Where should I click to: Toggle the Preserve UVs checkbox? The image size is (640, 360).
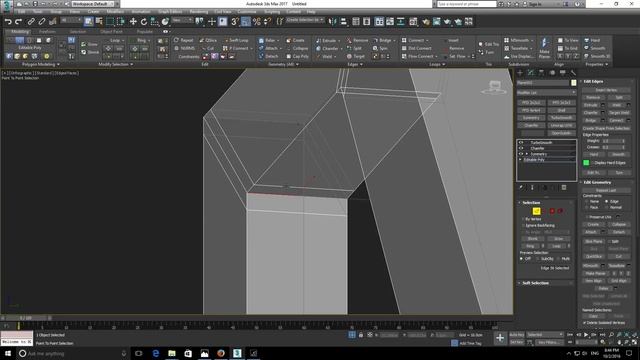click(587, 217)
